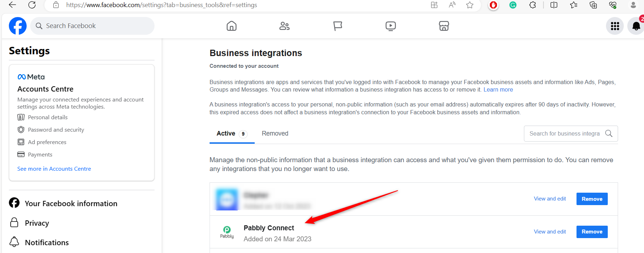Add this page to favorites star
Image resolution: width=644 pixels, height=253 pixels.
[470, 5]
